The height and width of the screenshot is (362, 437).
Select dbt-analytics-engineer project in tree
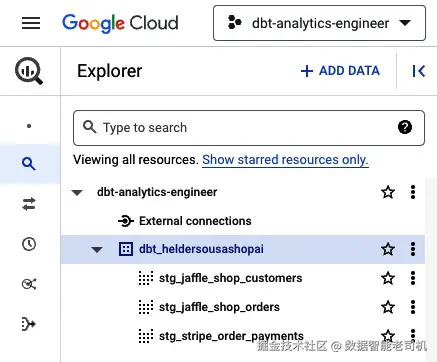point(157,192)
